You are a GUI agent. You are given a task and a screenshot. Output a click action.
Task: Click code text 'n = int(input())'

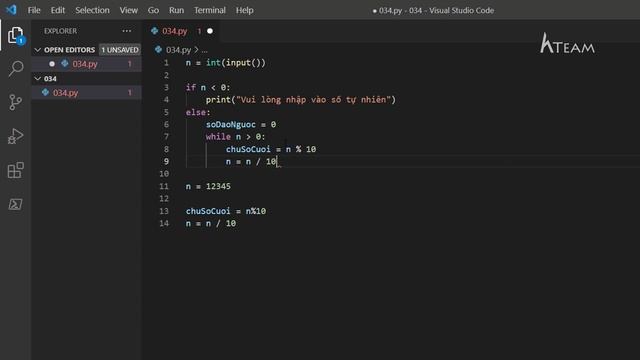(226, 63)
